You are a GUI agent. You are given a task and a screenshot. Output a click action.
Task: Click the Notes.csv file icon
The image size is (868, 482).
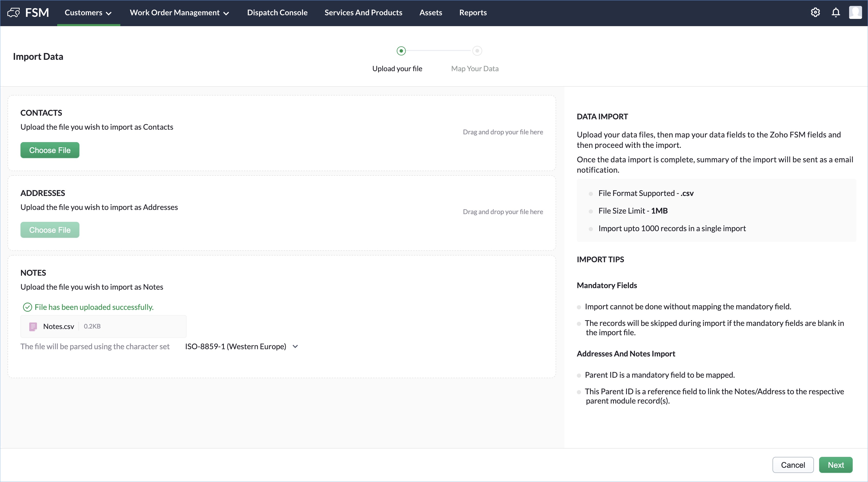coord(33,326)
